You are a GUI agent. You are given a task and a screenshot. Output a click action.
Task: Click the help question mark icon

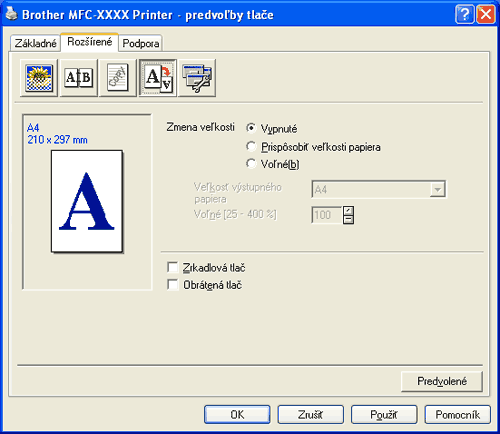pyautogui.click(x=464, y=14)
